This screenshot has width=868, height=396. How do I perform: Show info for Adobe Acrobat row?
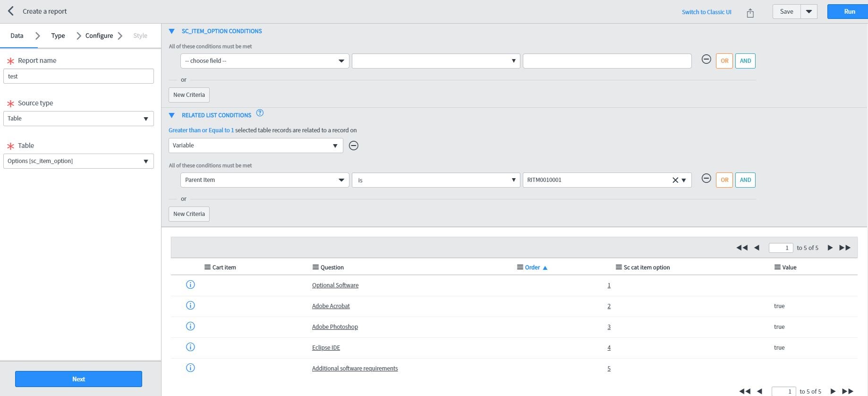190,305
